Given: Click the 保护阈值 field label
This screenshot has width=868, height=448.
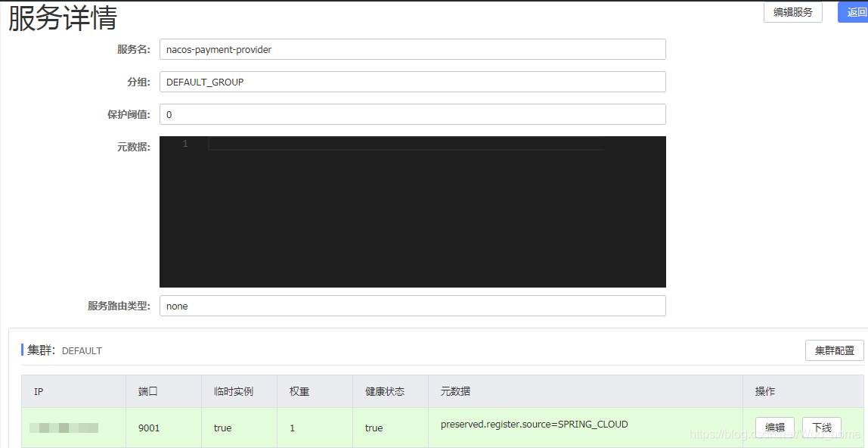Looking at the screenshot, I should pyautogui.click(x=129, y=114).
